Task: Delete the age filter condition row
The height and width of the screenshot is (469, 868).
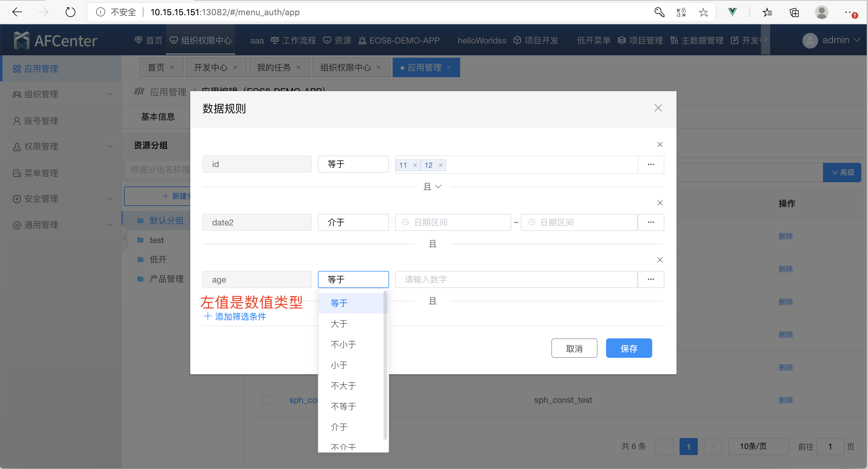Action: [660, 260]
